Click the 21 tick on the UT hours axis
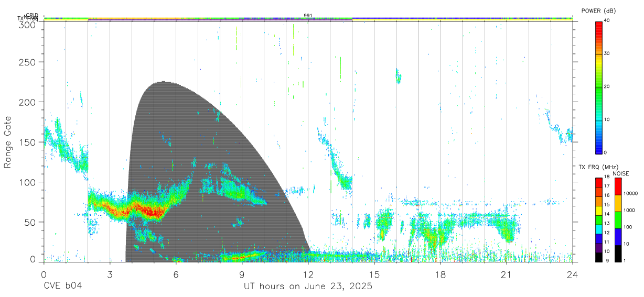The height and width of the screenshot is (297, 644). [506, 273]
